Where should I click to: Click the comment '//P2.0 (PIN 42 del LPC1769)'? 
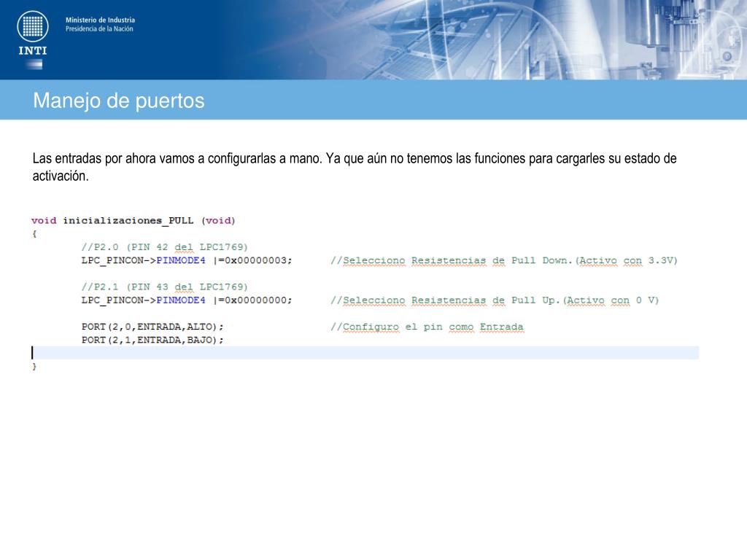[164, 247]
